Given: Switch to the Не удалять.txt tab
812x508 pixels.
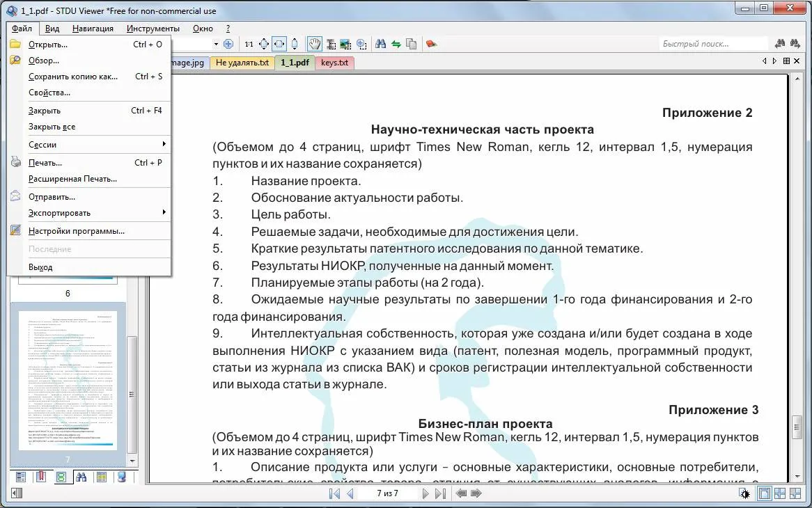Looking at the screenshot, I should [242, 63].
